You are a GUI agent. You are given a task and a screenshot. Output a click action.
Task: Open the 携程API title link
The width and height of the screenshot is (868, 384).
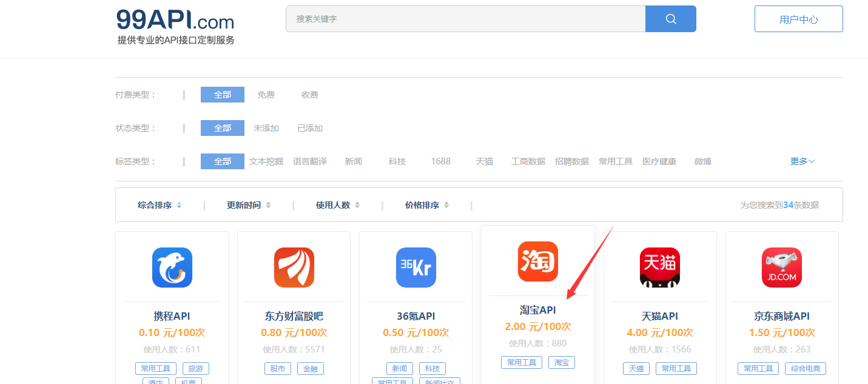click(x=172, y=316)
